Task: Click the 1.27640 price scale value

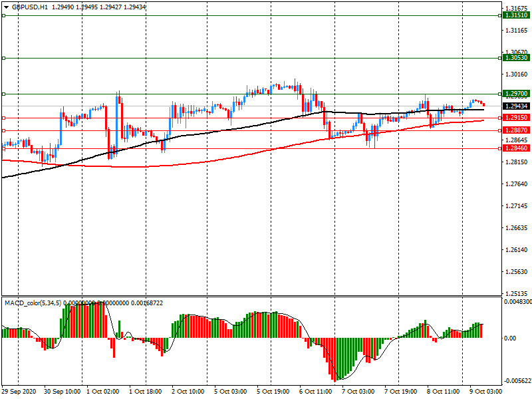Action: point(517,184)
